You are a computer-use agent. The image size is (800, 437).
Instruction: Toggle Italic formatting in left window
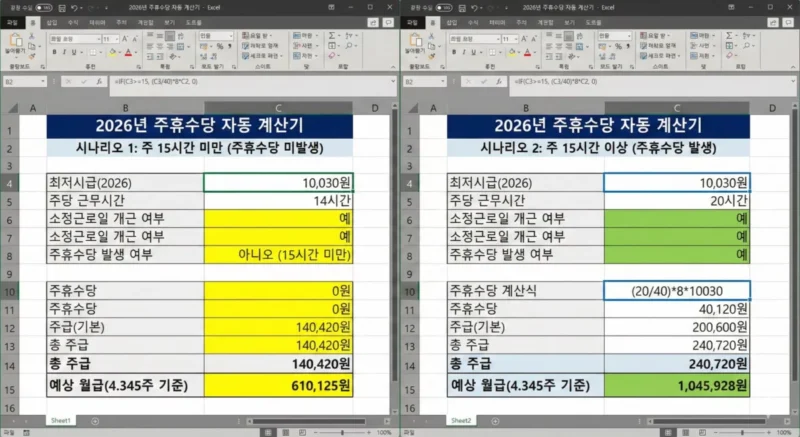(x=64, y=52)
